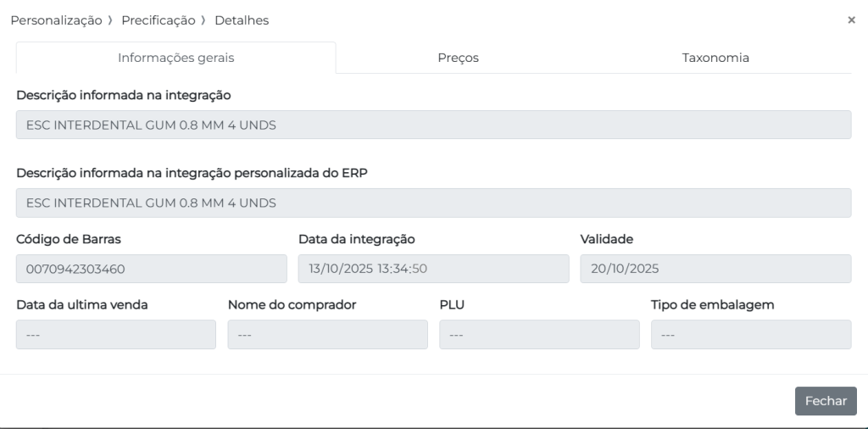Viewport: 868px width, 429px height.
Task: Select the Informações gerais tab
Action: pyautogui.click(x=176, y=58)
